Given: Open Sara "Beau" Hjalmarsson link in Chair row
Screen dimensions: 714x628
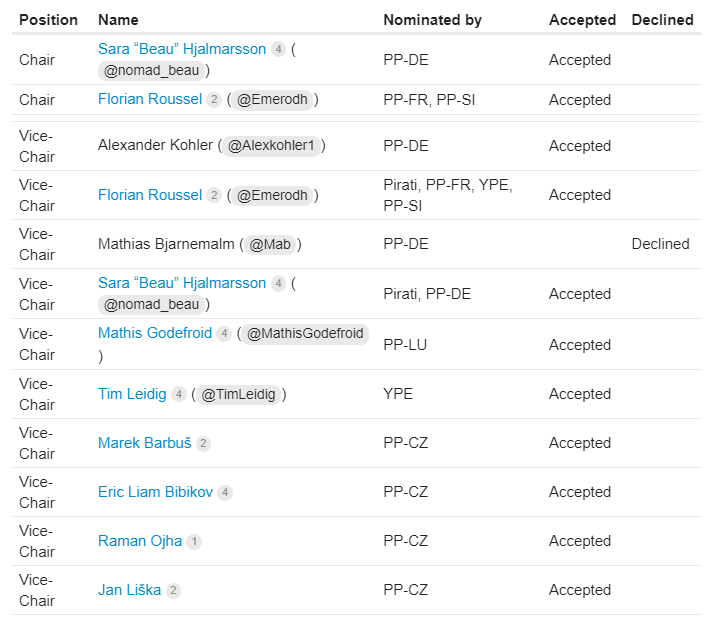Looking at the screenshot, I should [x=182, y=49].
